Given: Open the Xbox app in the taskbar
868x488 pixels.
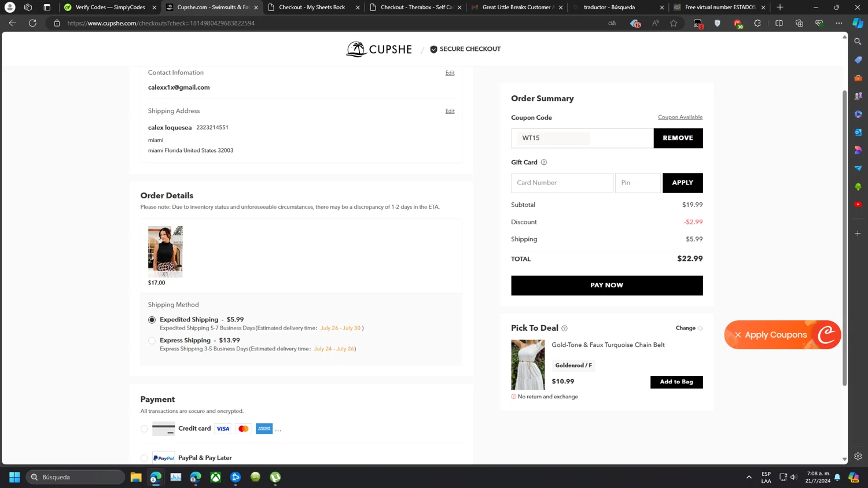Looking at the screenshot, I should [216, 477].
